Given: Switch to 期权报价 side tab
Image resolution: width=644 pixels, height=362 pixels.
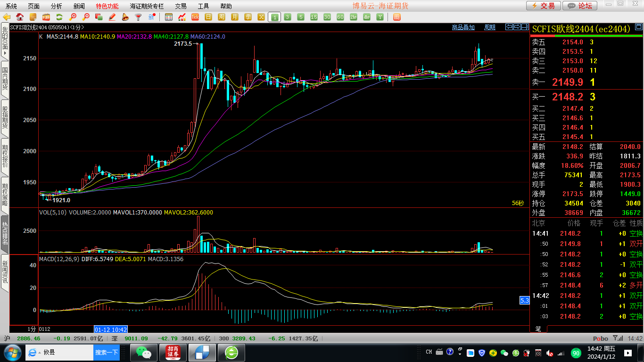Looking at the screenshot, I should point(5,156).
